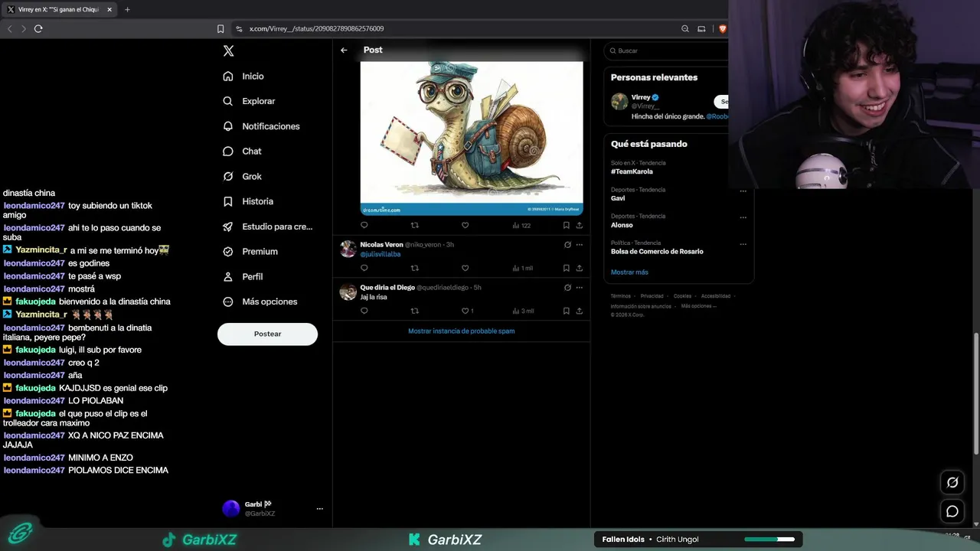The height and width of the screenshot is (551, 980).
Task: Reply to Nicolas Veron's post
Action: point(364,269)
